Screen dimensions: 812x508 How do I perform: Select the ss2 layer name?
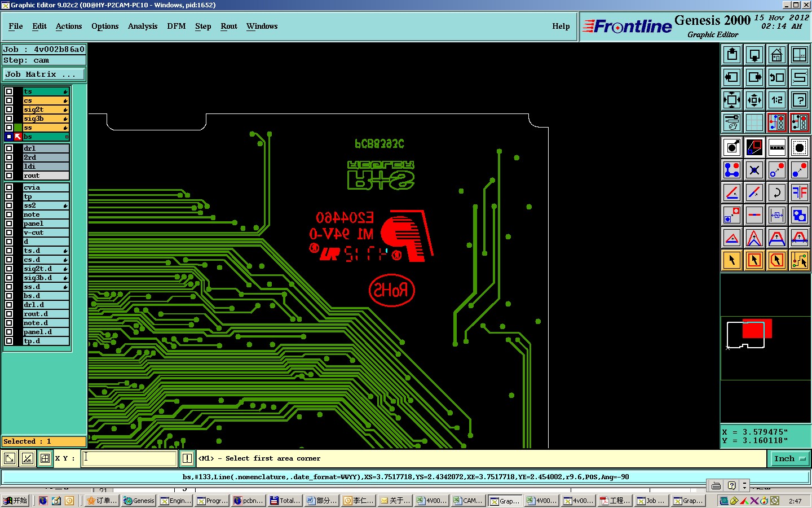(46, 205)
